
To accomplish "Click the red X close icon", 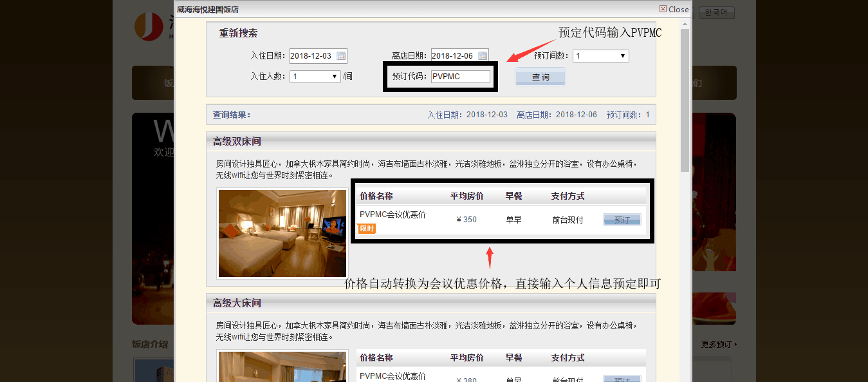I will (x=663, y=9).
